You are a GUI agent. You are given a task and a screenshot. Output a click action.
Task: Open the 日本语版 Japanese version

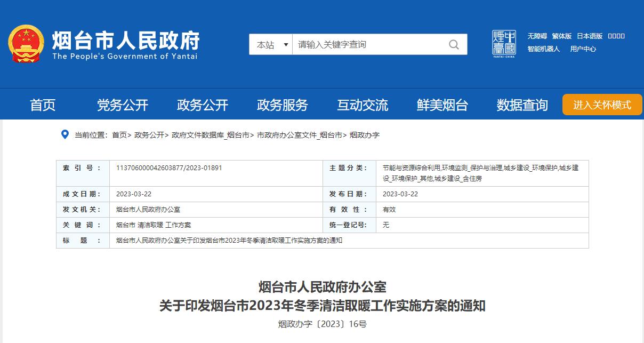click(589, 36)
